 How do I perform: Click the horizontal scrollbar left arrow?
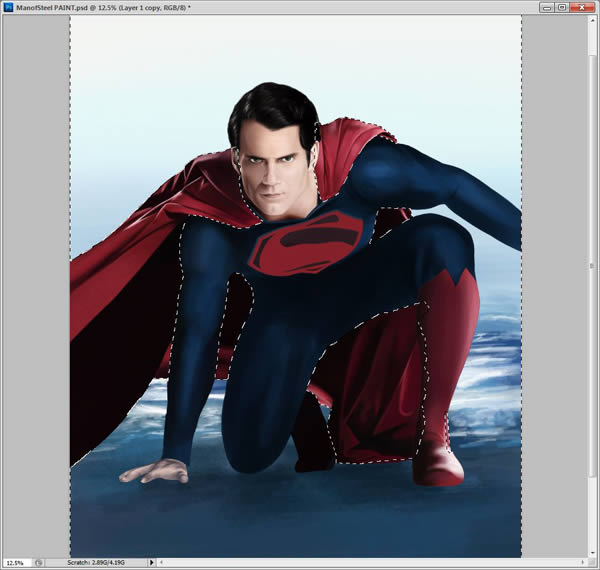point(161,562)
